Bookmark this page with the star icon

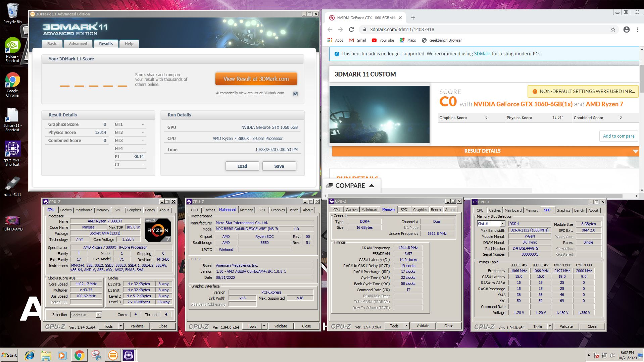click(613, 30)
